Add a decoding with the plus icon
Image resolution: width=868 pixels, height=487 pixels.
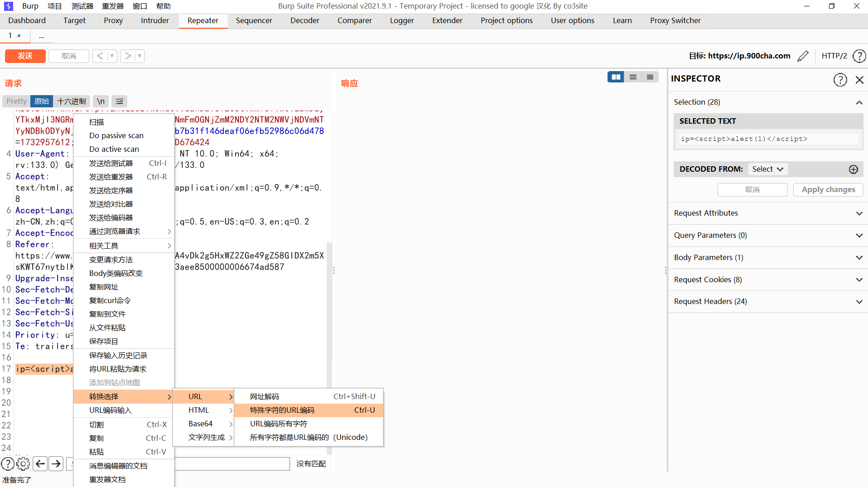click(x=854, y=169)
